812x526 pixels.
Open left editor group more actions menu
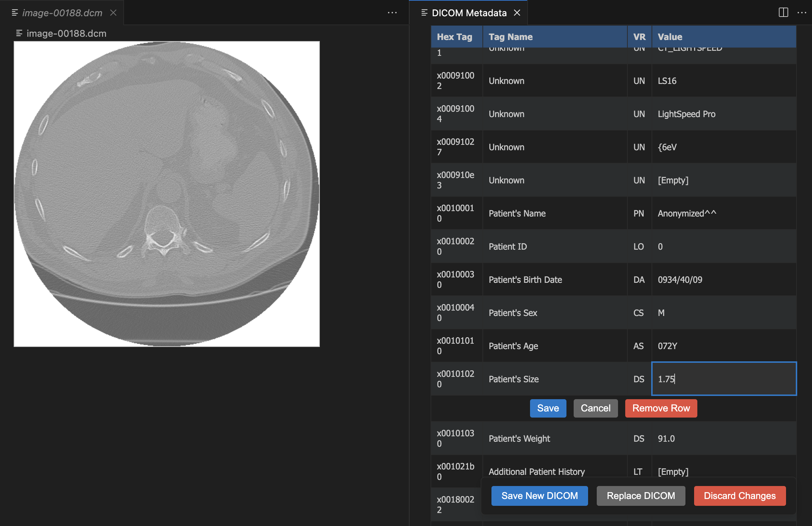(392, 13)
